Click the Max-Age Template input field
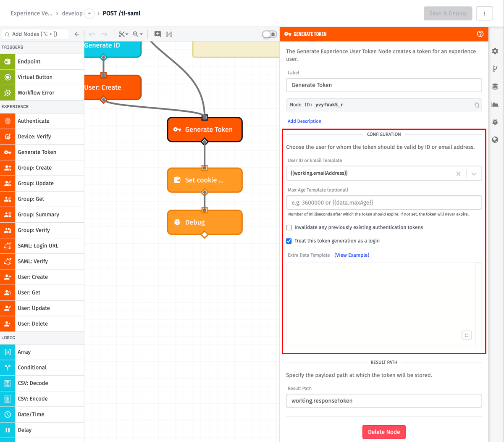The height and width of the screenshot is (442, 504). pos(384,203)
